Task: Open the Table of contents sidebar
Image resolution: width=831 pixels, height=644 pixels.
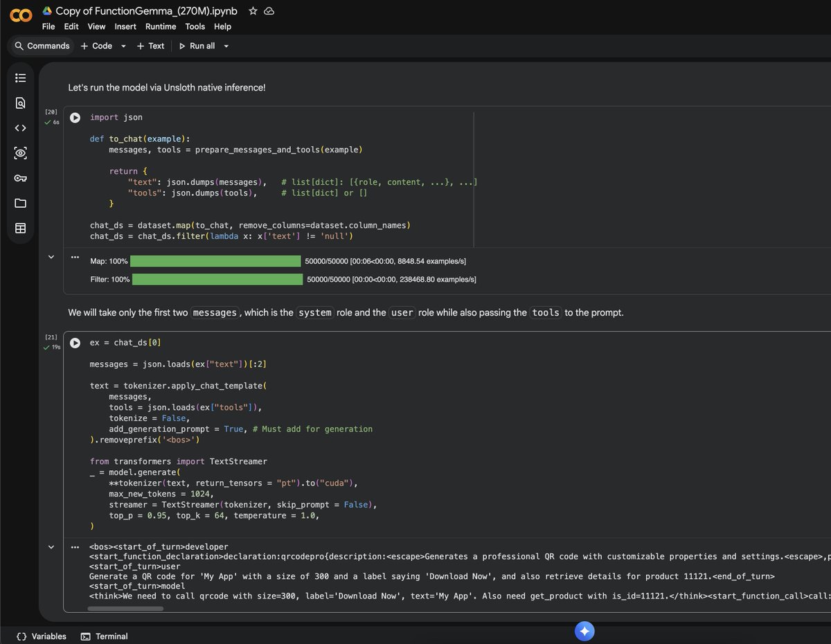Action: click(x=20, y=78)
